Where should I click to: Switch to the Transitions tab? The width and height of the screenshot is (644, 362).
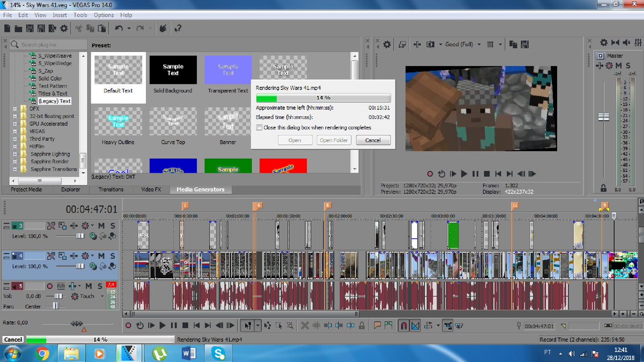(111, 189)
